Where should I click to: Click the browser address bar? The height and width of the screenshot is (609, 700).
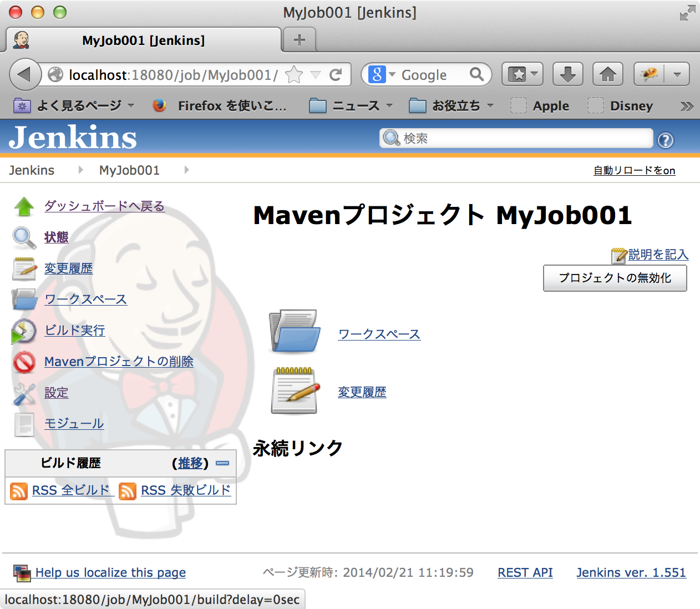173,75
